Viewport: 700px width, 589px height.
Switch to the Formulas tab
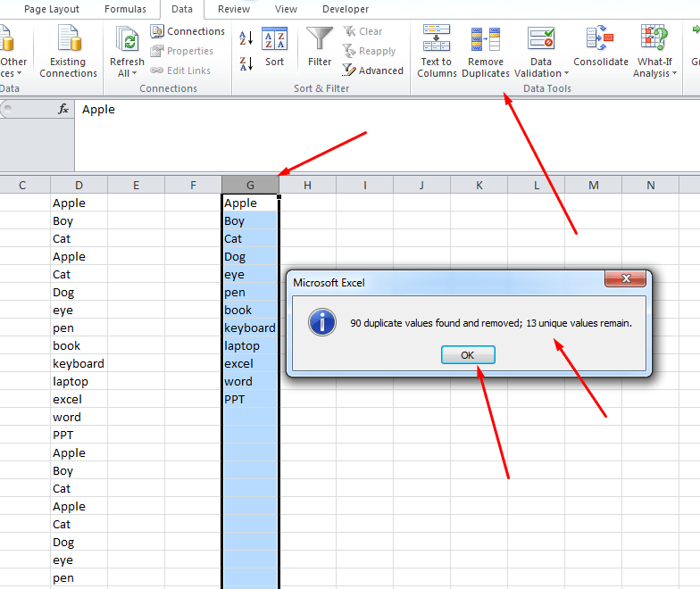point(125,9)
